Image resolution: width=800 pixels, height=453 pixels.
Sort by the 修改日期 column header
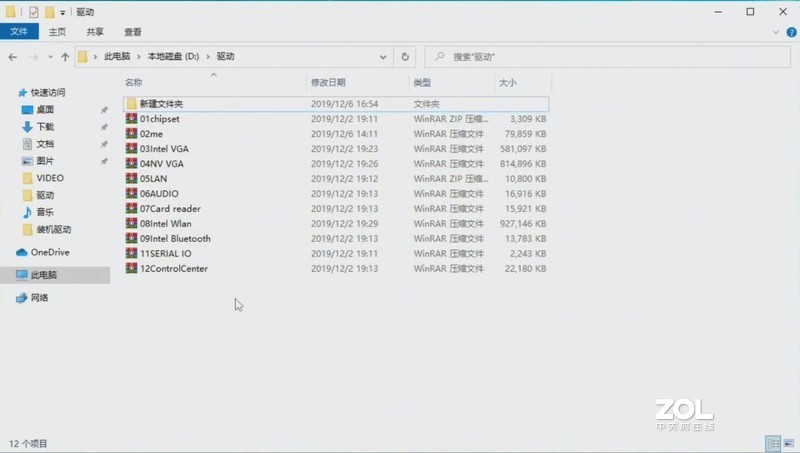click(x=328, y=82)
